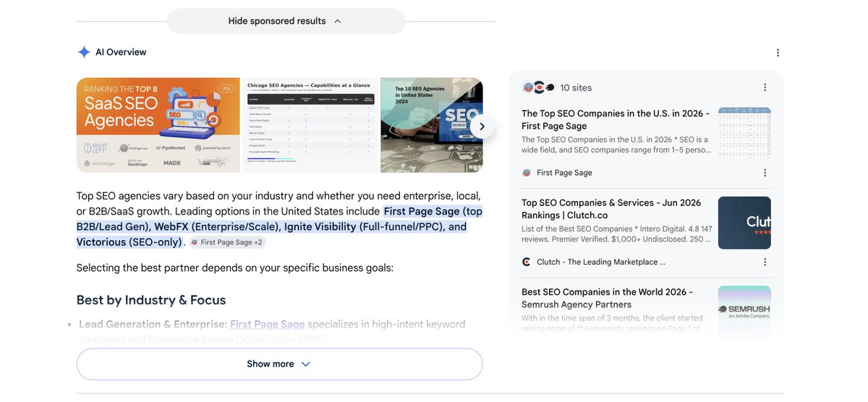
Task: Click the stacked site icons beside 10 sites
Action: tap(538, 87)
